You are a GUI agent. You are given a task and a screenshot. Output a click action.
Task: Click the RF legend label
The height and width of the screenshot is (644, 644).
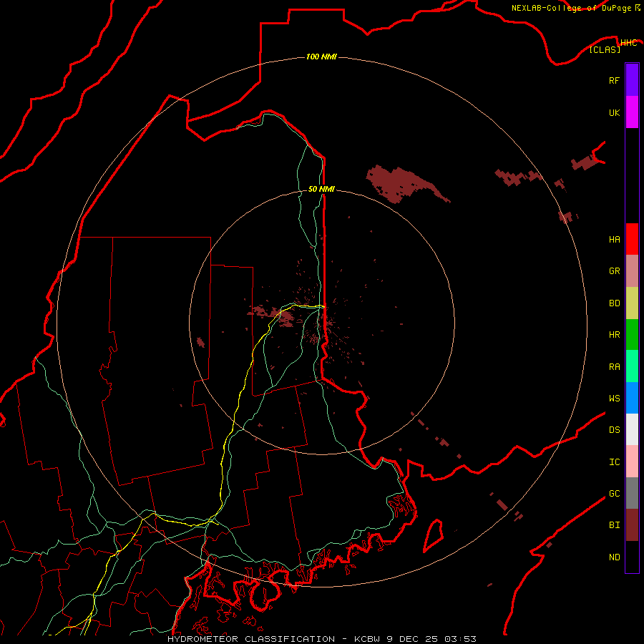(614, 80)
